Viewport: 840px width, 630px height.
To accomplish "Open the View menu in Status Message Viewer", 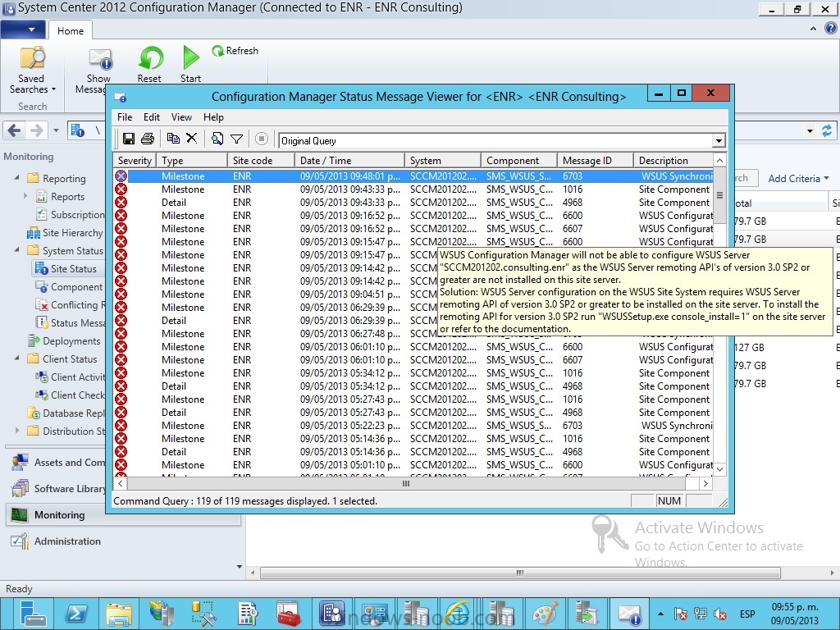I will click(181, 117).
